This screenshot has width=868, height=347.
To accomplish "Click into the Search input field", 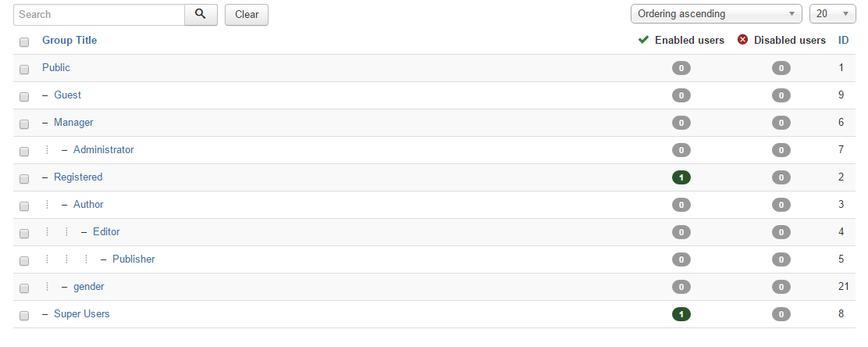I will tap(99, 14).
